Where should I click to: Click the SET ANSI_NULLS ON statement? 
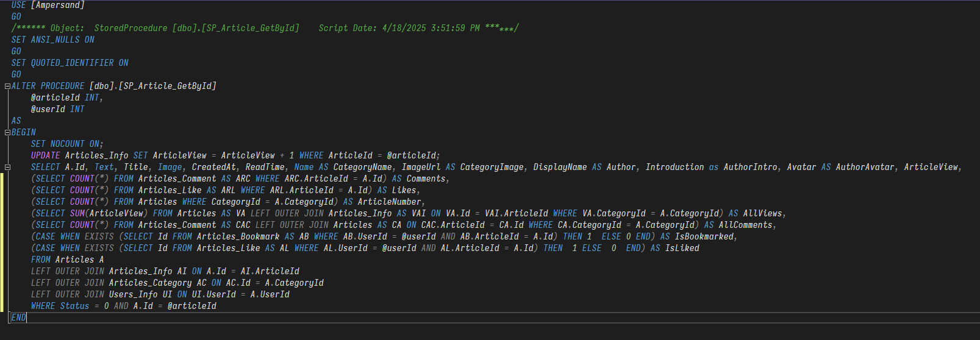(x=52, y=40)
